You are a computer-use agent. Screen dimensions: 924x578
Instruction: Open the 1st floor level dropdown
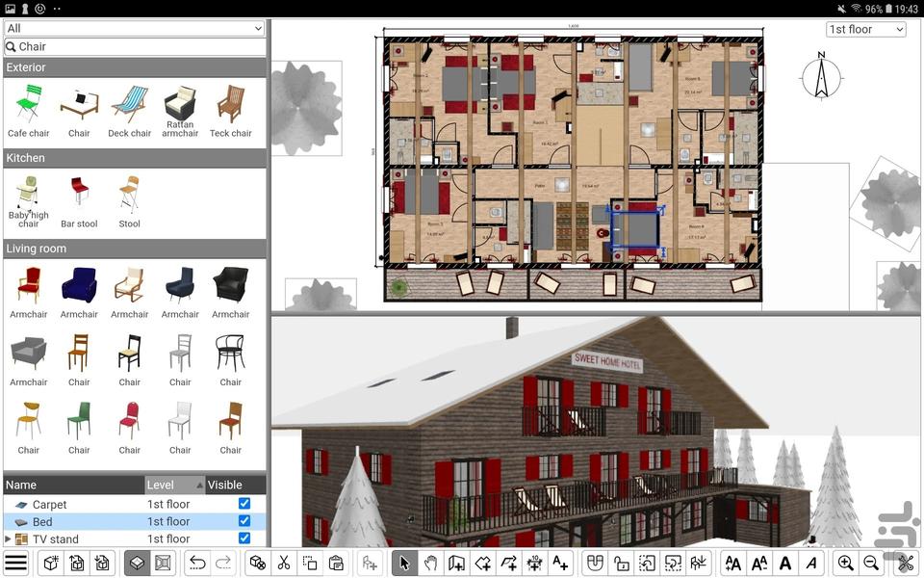pyautogui.click(x=866, y=30)
